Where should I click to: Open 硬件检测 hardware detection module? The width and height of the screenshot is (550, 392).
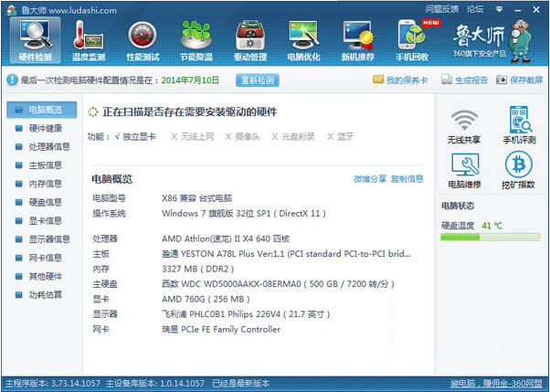tap(35, 40)
